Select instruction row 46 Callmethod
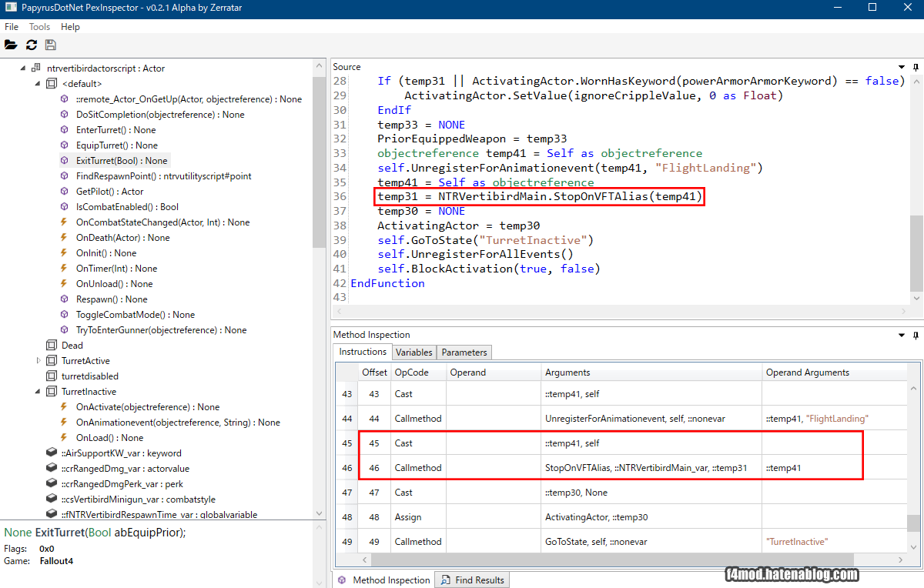Viewport: 924px width, 588px height. coord(621,468)
